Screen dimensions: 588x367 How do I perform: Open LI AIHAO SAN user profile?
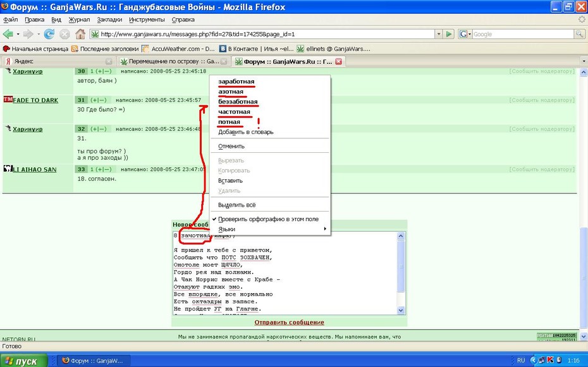pyautogui.click(x=35, y=170)
